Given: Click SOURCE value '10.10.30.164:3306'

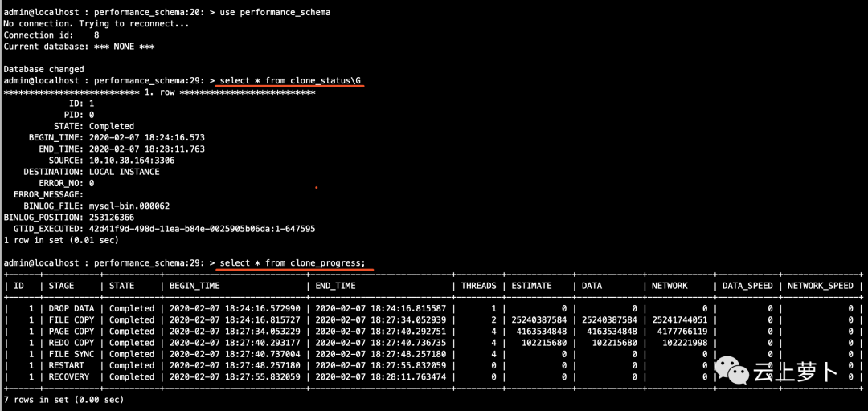Looking at the screenshot, I should [x=132, y=161].
